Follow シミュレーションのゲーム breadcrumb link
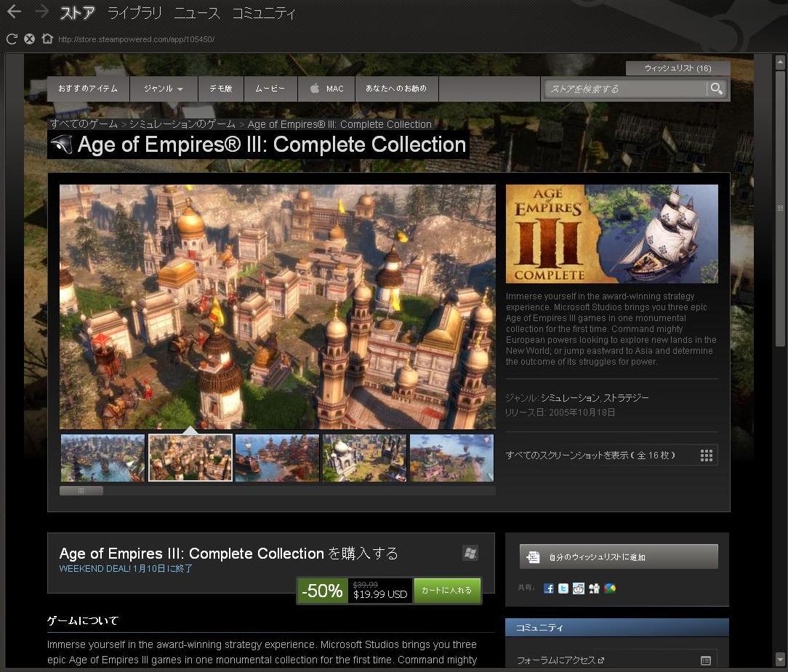The height and width of the screenshot is (672, 788). (x=182, y=124)
